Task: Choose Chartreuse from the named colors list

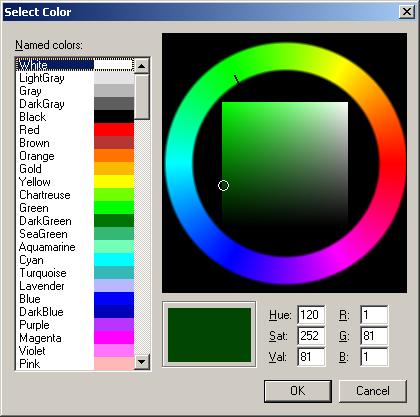Action: pyautogui.click(x=75, y=195)
